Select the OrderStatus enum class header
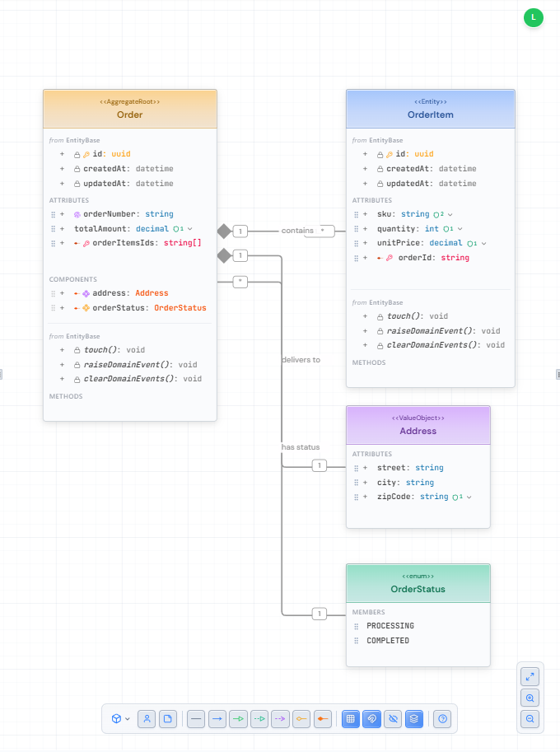Viewport: 560px width, 752px height. coord(418,583)
